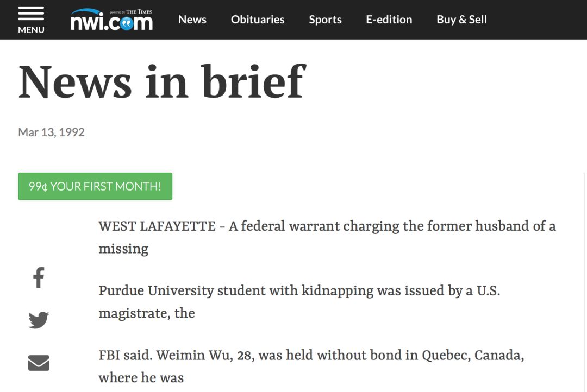Visit the Buy & Sell section
This screenshot has height=392, width=587.
click(x=461, y=20)
